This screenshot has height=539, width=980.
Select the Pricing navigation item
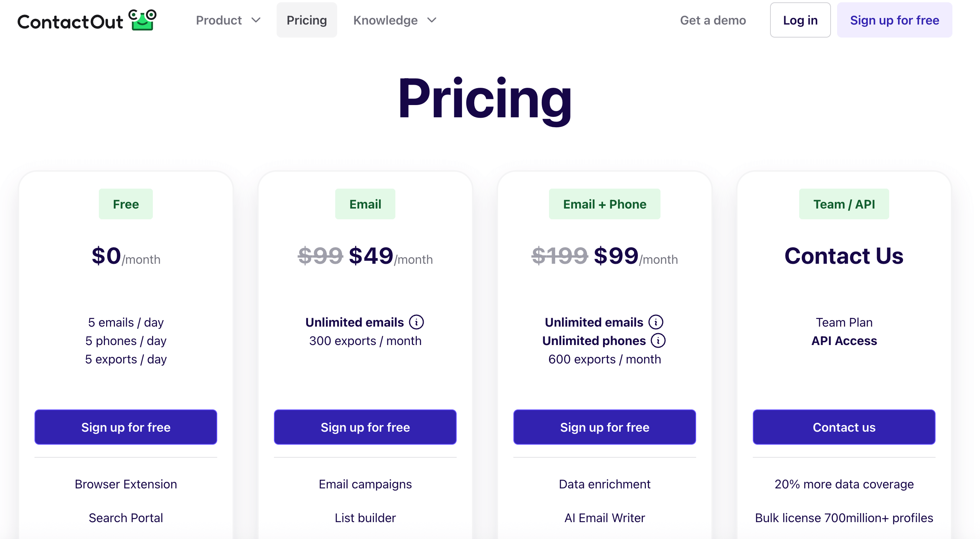coord(306,20)
